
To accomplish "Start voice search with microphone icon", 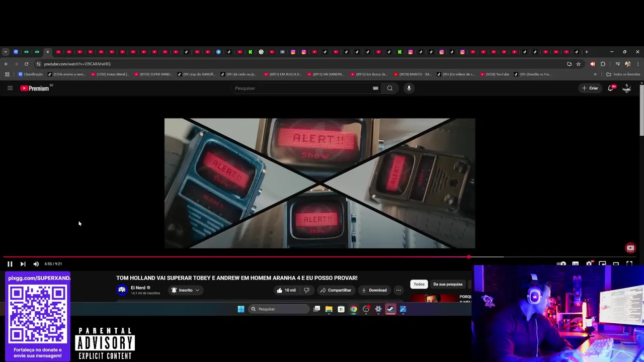I will tap(409, 88).
